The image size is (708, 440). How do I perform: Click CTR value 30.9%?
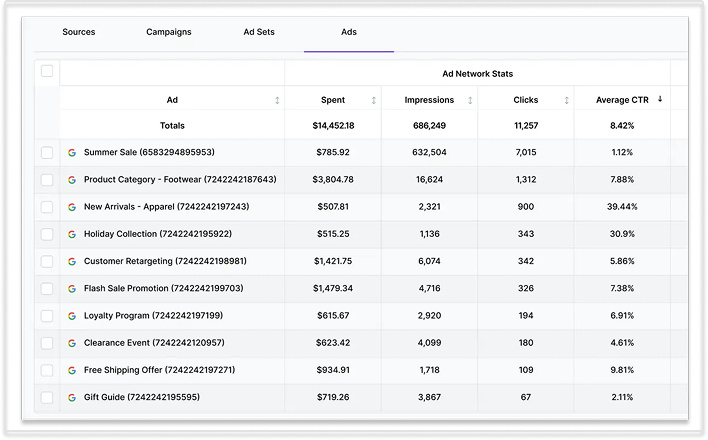click(x=622, y=234)
